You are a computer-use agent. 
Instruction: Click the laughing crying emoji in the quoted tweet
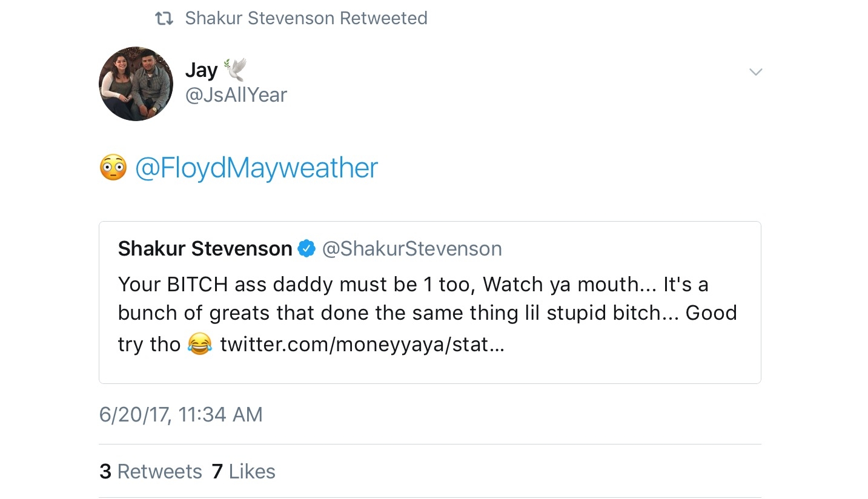(200, 345)
